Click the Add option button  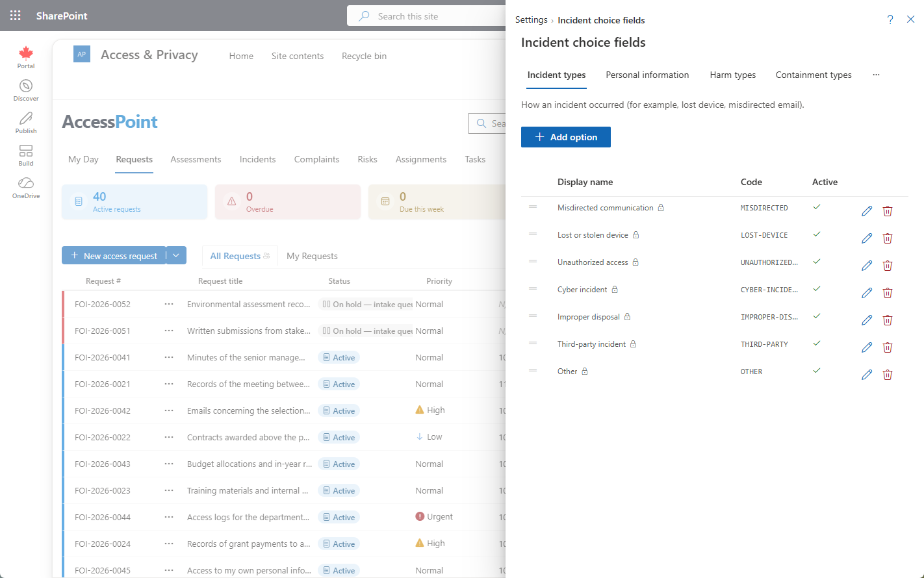click(566, 137)
